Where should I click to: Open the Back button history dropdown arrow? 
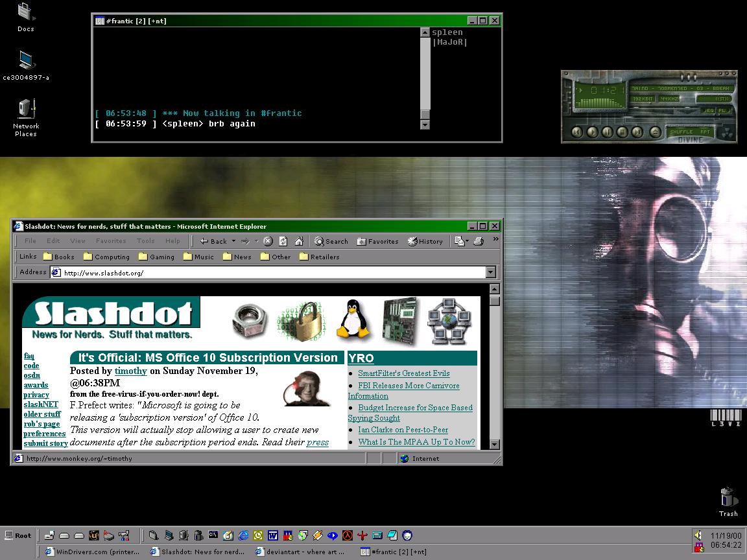233,241
